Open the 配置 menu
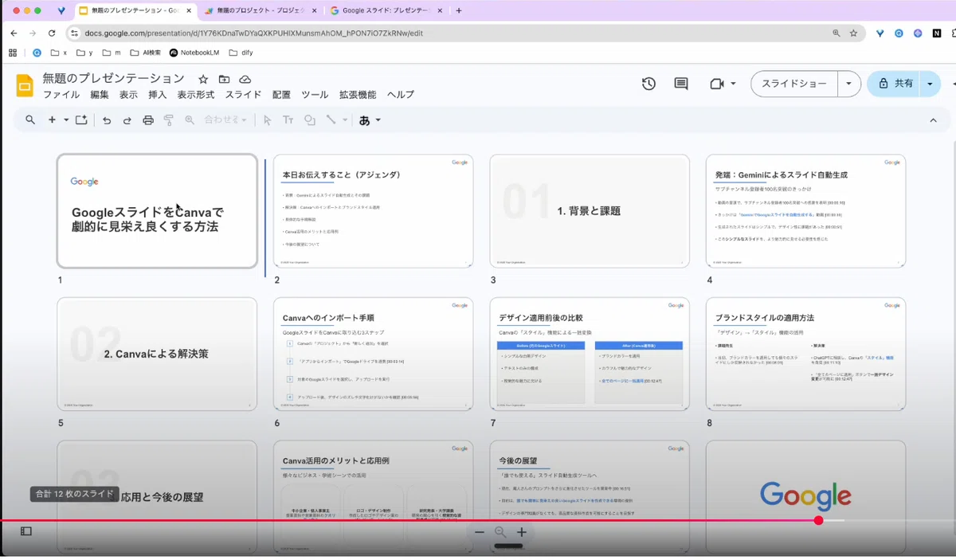The width and height of the screenshot is (956, 560). pos(281,95)
